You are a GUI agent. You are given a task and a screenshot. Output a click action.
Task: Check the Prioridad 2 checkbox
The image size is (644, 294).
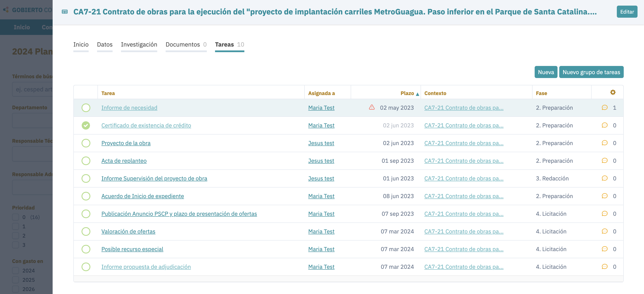16,236
